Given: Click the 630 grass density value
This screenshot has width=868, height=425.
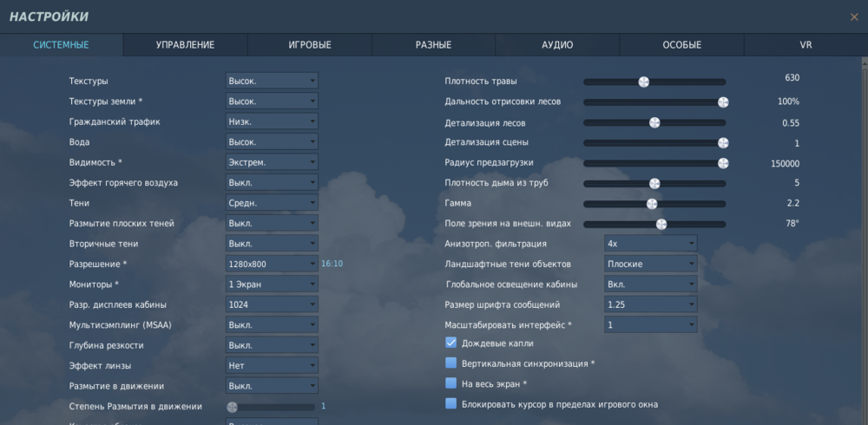Looking at the screenshot, I should click(x=792, y=78).
